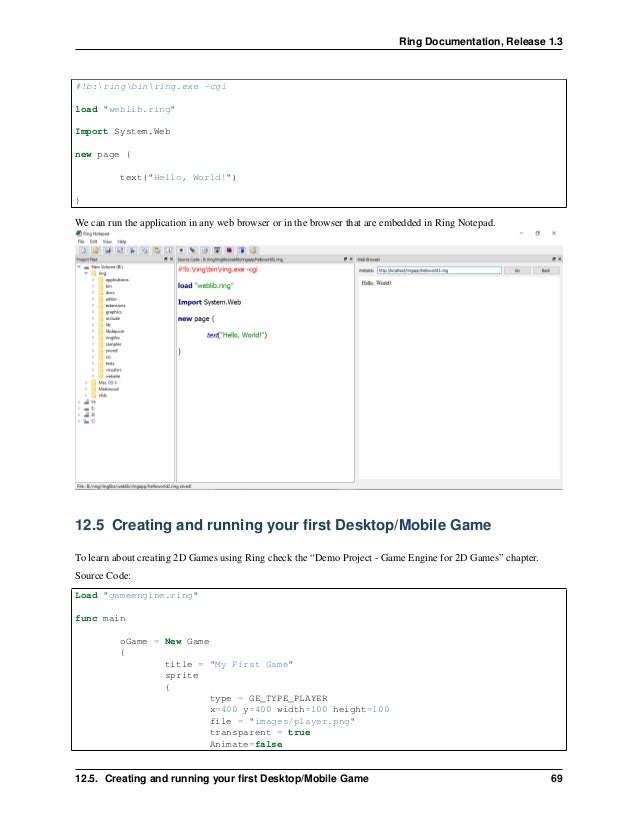638x826 pixels.
Task: Click the Paste clipboard toolbar icon
Action: pos(156,251)
